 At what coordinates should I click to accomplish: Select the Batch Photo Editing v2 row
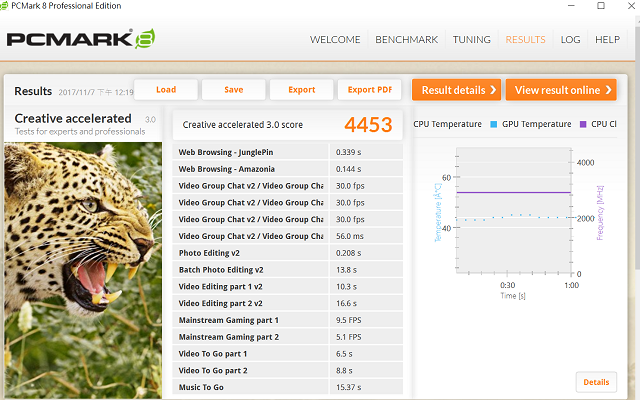pyautogui.click(x=287, y=269)
